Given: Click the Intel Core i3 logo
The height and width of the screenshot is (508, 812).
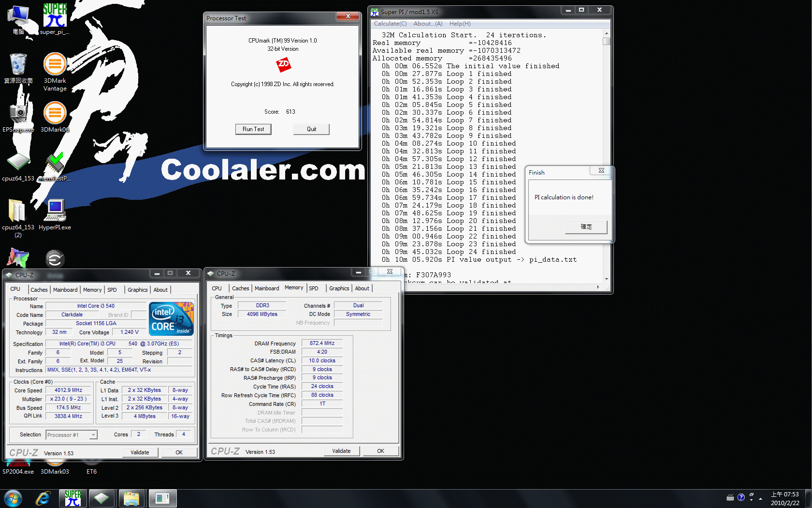Looking at the screenshot, I should [x=172, y=319].
